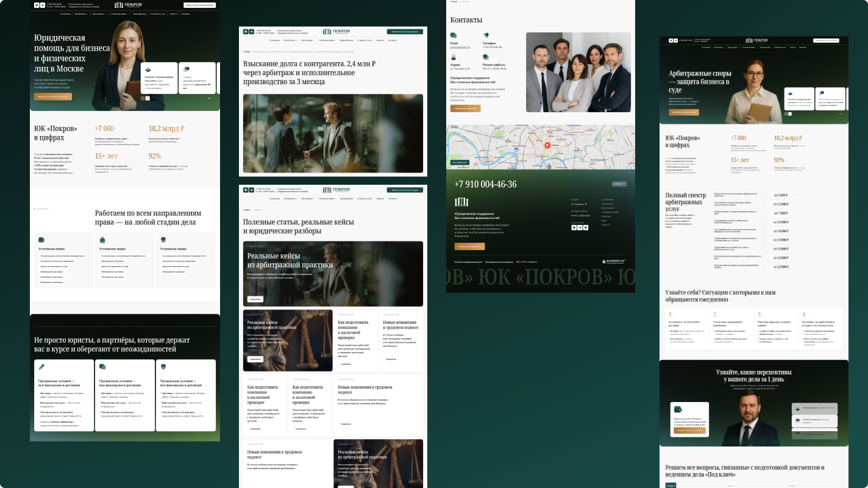Open Наша практика on debt case page nav
Viewport: 868px width, 488px height.
(x=346, y=40)
